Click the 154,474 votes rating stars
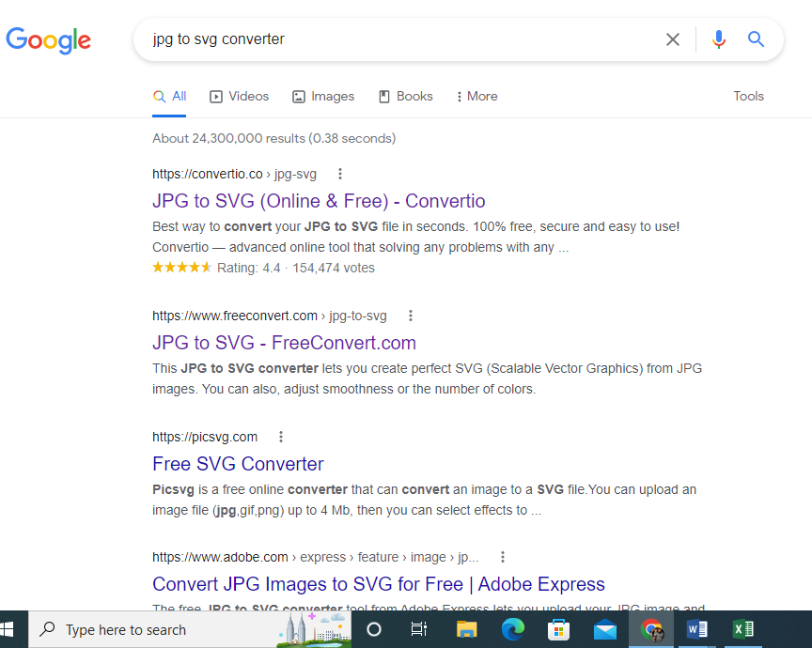This screenshot has width=812, height=648. [181, 268]
